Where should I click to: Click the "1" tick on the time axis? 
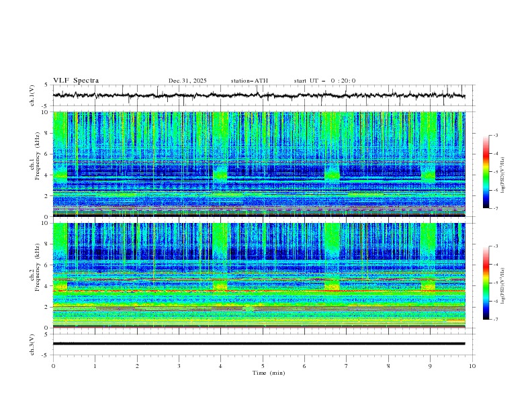point(95,366)
